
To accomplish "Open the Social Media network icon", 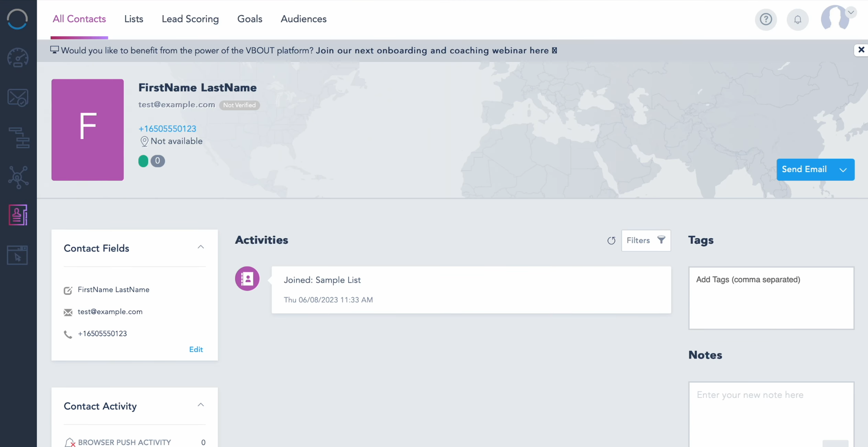I will pos(18,177).
